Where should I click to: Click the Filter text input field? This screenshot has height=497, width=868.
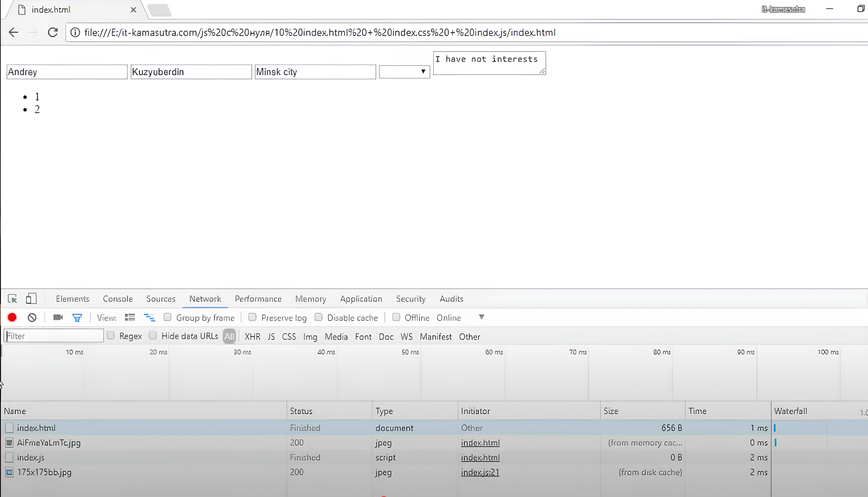coord(54,336)
